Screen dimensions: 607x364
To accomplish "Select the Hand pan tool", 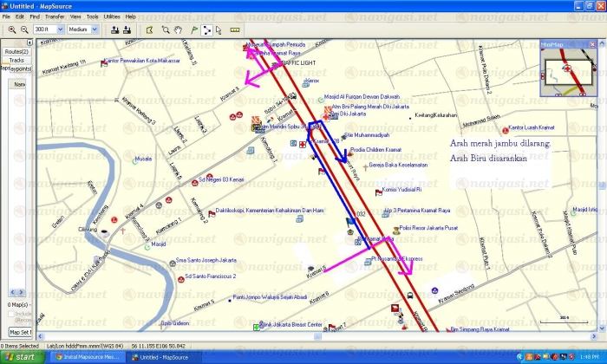I will (177, 29).
